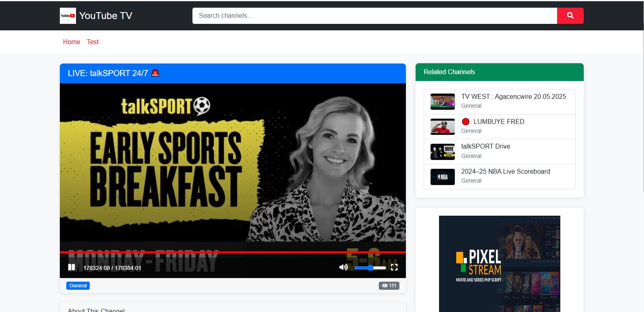Enter fullscreen mode on the video player
Screen dimensions: 644x312
click(395, 267)
